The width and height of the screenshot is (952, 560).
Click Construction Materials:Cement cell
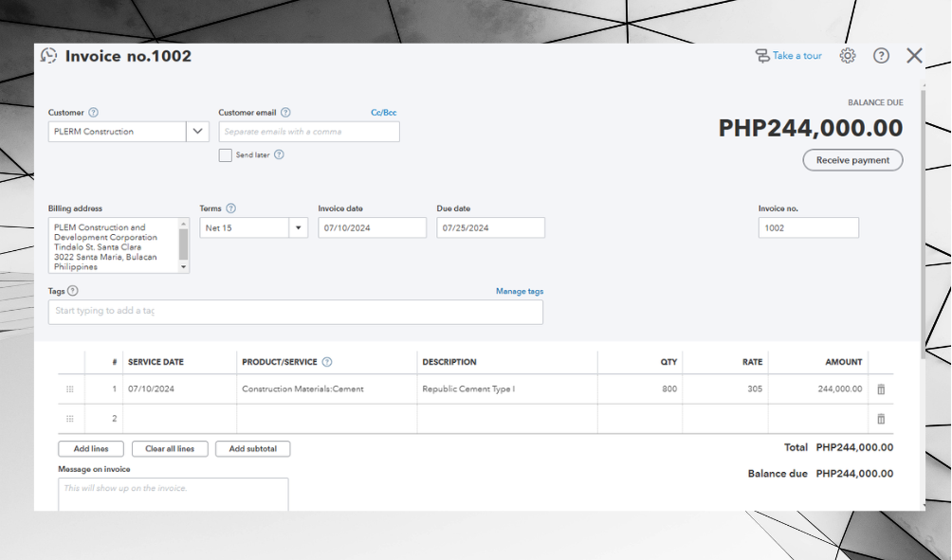(326, 389)
